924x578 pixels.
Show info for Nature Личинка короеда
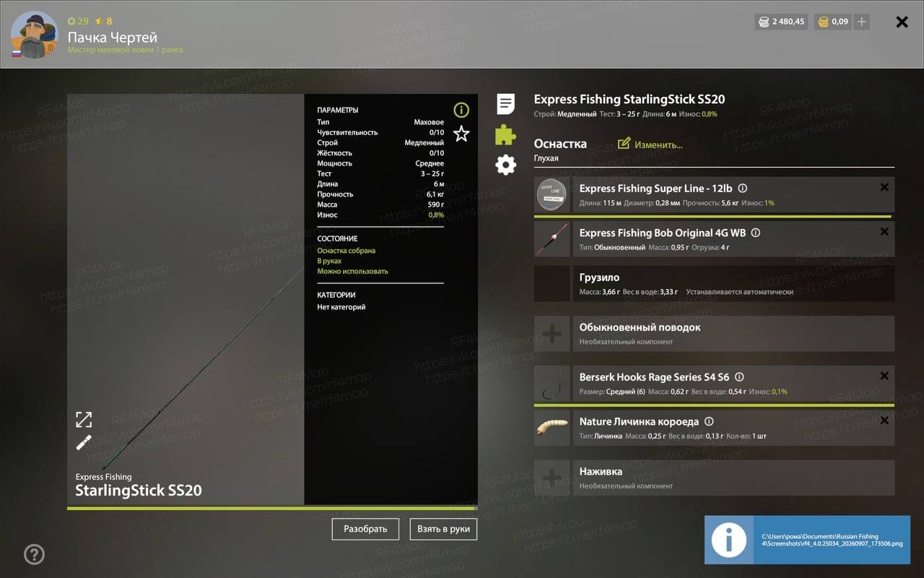709,421
